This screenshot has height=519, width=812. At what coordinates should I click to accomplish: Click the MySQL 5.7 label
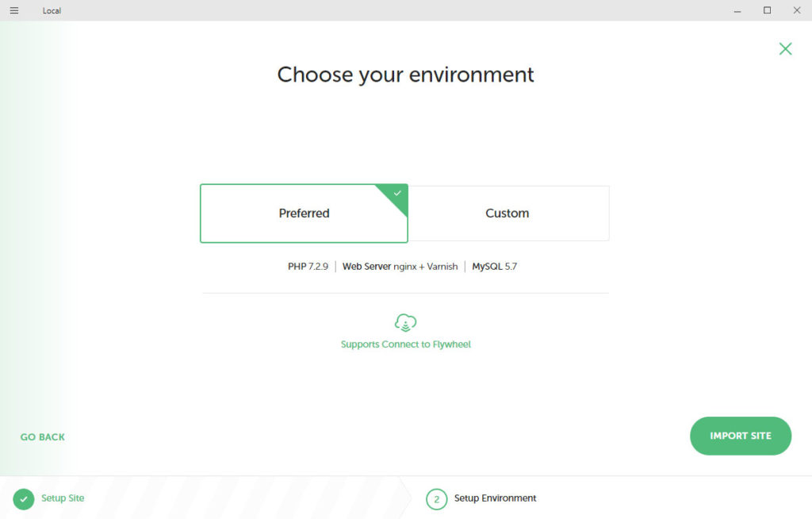click(494, 266)
